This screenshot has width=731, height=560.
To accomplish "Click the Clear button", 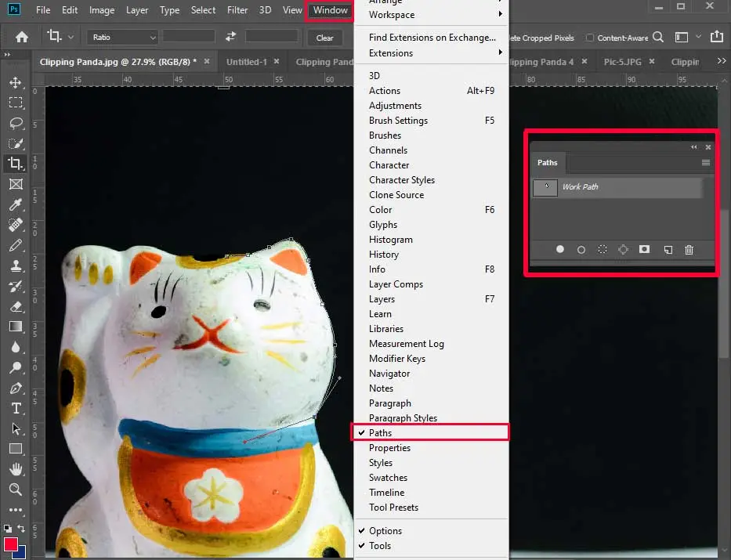I will 325,38.
